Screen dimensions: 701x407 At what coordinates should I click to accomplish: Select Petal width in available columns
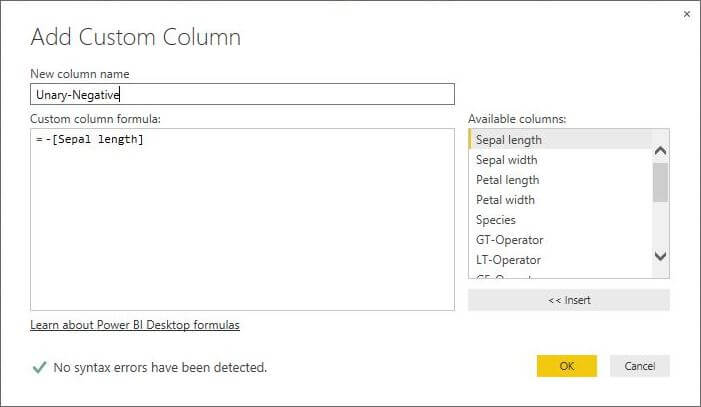pyautogui.click(x=560, y=200)
